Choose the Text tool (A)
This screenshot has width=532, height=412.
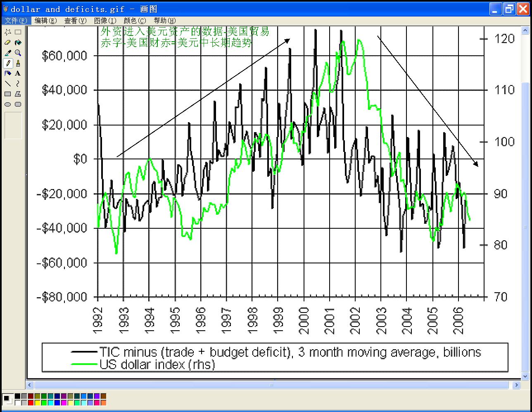[x=18, y=73]
